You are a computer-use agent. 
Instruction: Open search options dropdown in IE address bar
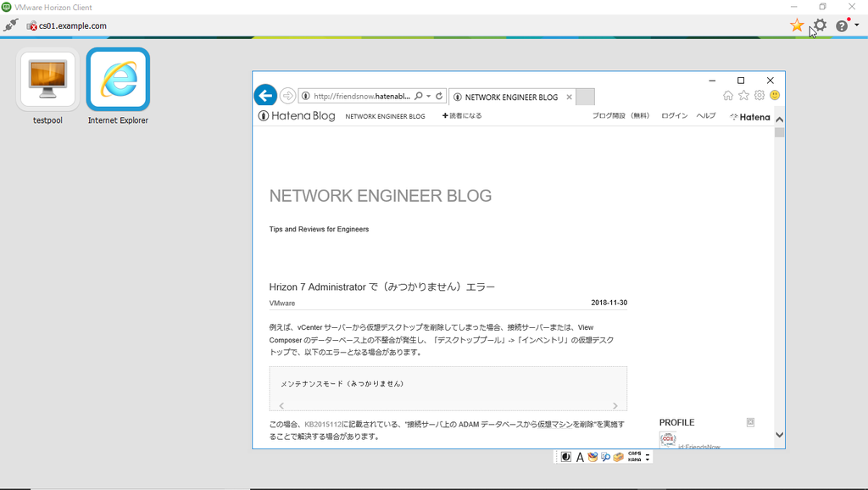click(428, 96)
